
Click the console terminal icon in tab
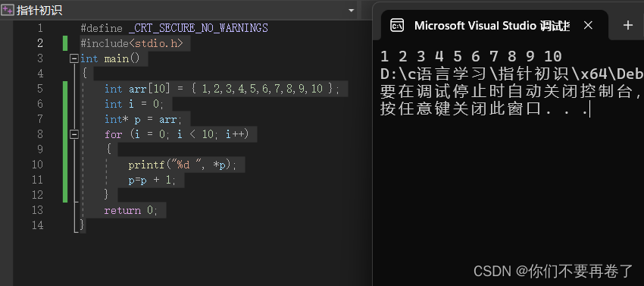[x=397, y=26]
